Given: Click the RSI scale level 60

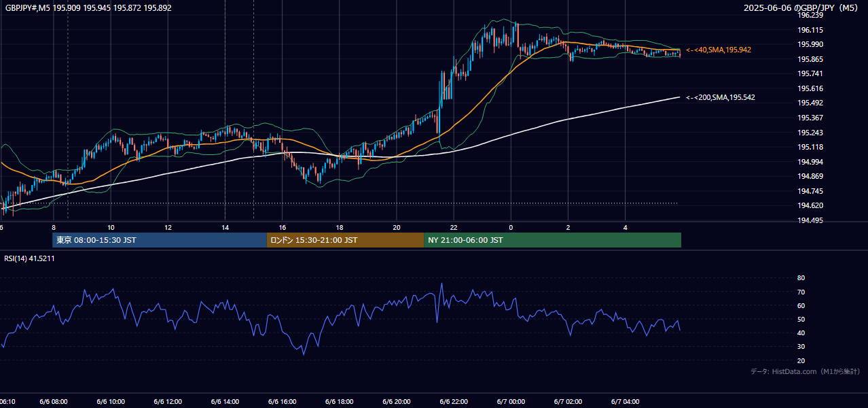Looking at the screenshot, I should tap(801, 306).
